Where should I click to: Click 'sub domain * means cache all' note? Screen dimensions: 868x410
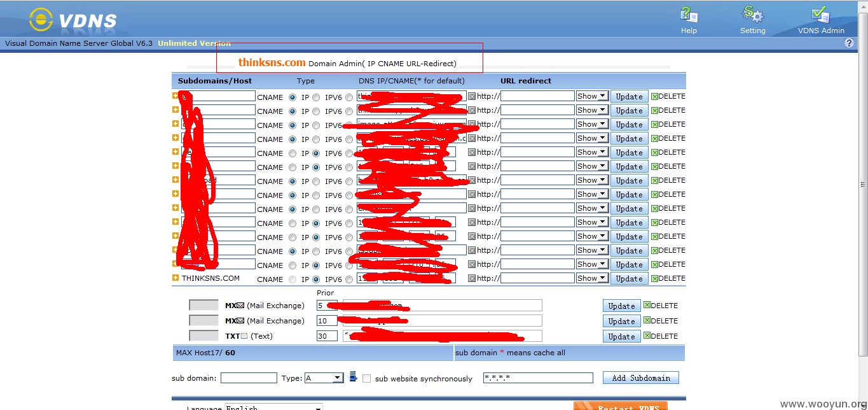click(510, 353)
